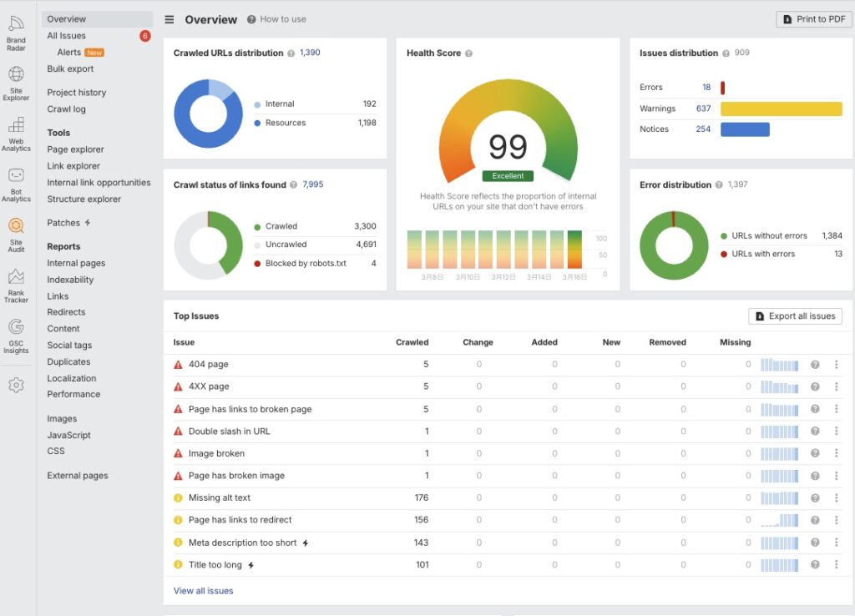Open Bot Analytics from the sidebar
This screenshot has width=855, height=616.
(x=16, y=182)
